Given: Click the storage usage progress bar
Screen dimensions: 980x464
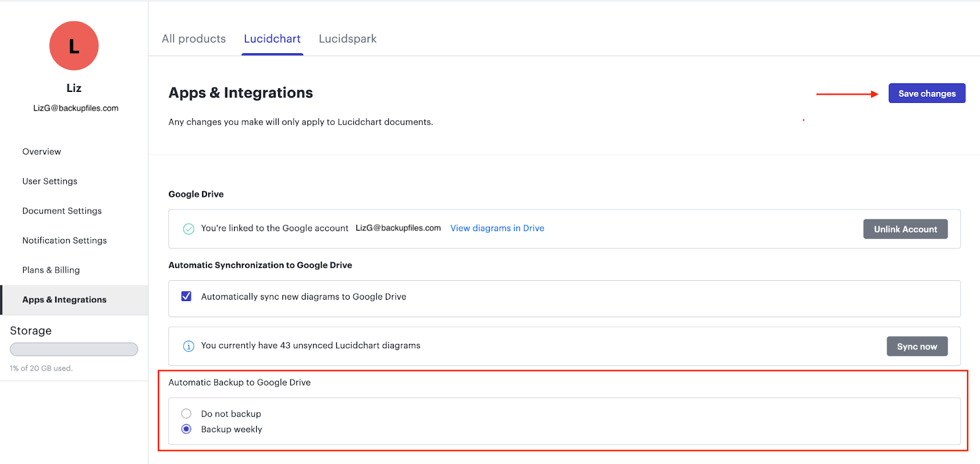Looking at the screenshot, I should [x=74, y=349].
